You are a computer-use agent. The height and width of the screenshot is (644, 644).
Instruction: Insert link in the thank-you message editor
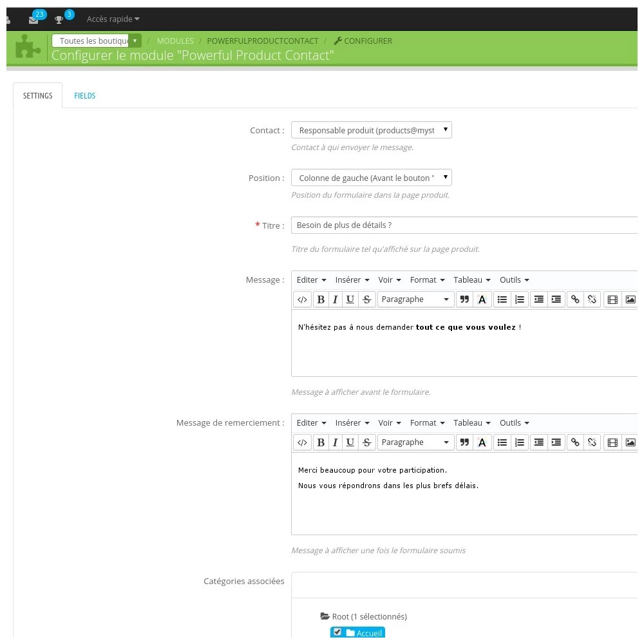[575, 442]
